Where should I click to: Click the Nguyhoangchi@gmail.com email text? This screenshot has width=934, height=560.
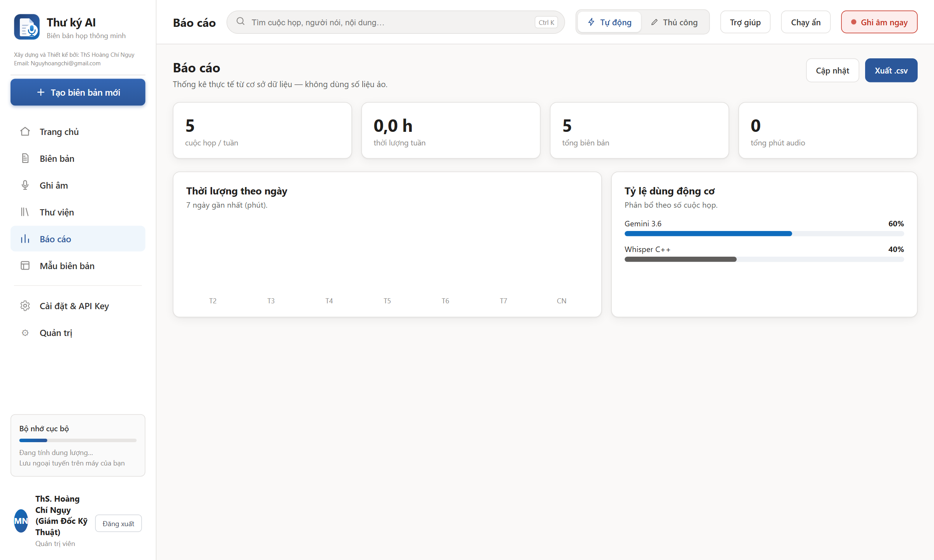[65, 63]
